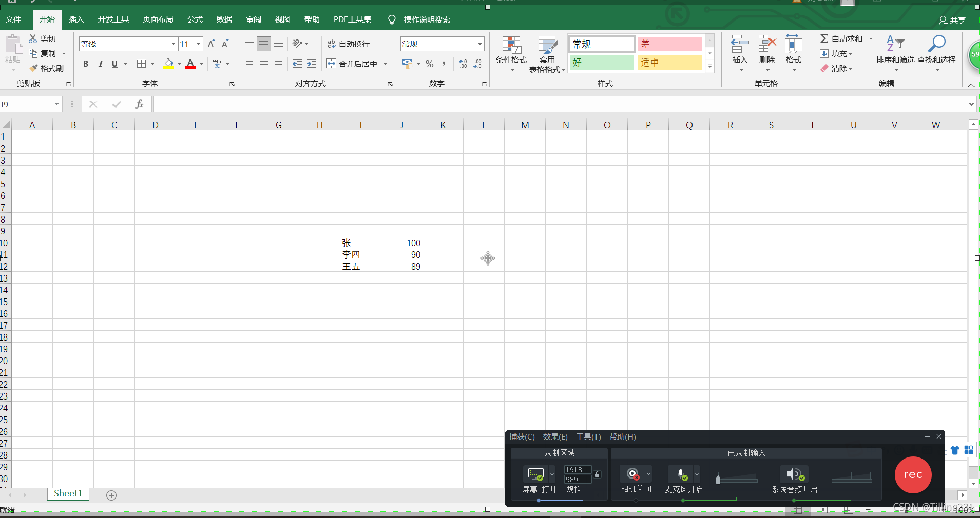Open the Format (格式) cells menu
The width and height of the screenshot is (980, 518).
[x=794, y=53]
